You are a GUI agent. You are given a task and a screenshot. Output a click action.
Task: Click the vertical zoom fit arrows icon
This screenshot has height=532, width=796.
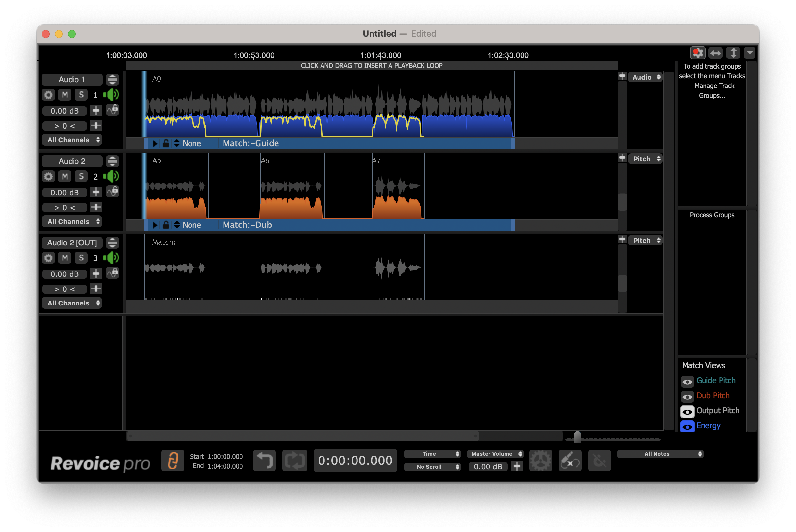733,53
